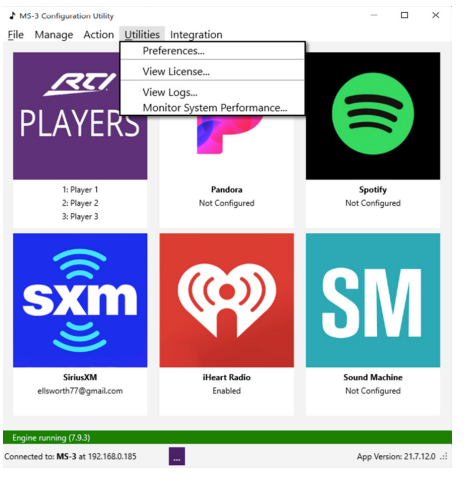Open the Integration menu
Viewport: 466px width, 479px height.
(x=196, y=35)
